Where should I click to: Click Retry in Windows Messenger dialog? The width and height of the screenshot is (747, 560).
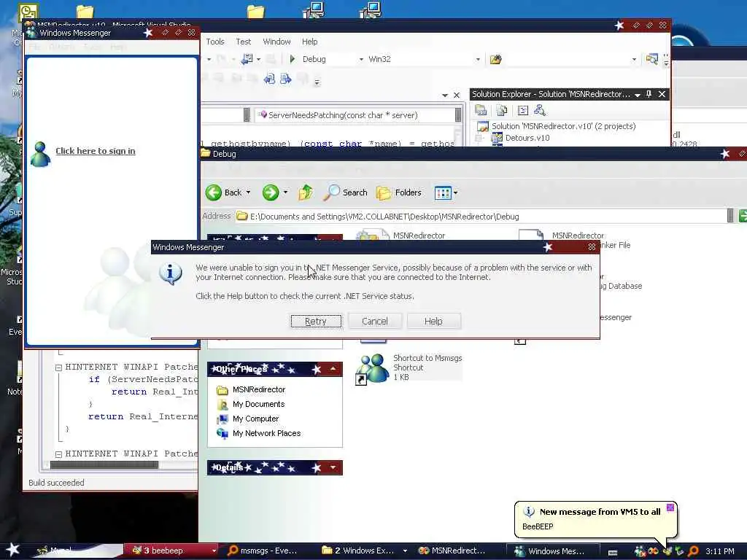(x=316, y=322)
